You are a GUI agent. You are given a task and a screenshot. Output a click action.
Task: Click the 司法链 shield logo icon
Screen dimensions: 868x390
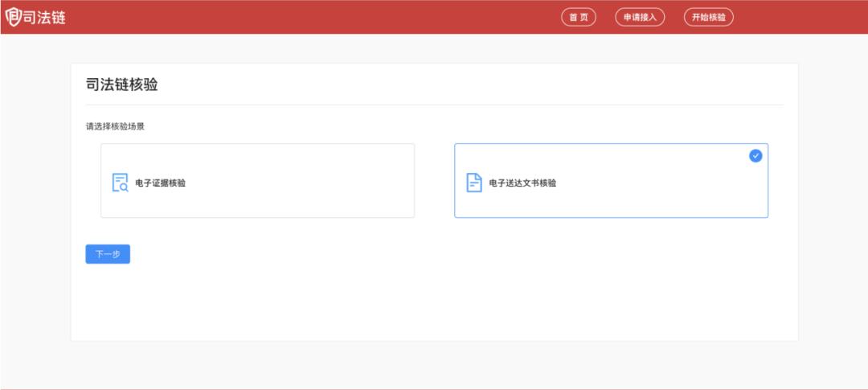pyautogui.click(x=13, y=17)
